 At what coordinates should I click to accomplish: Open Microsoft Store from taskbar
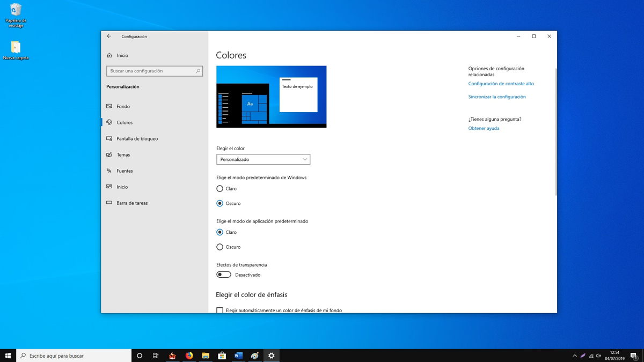[x=222, y=356]
